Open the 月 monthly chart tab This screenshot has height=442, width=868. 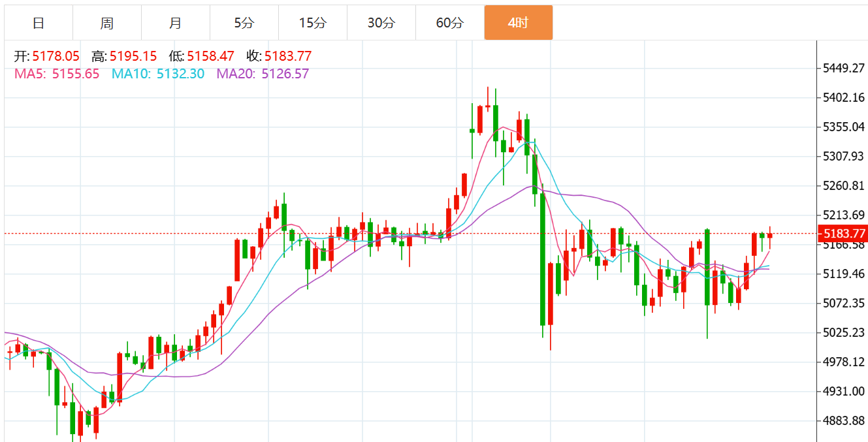tap(175, 23)
